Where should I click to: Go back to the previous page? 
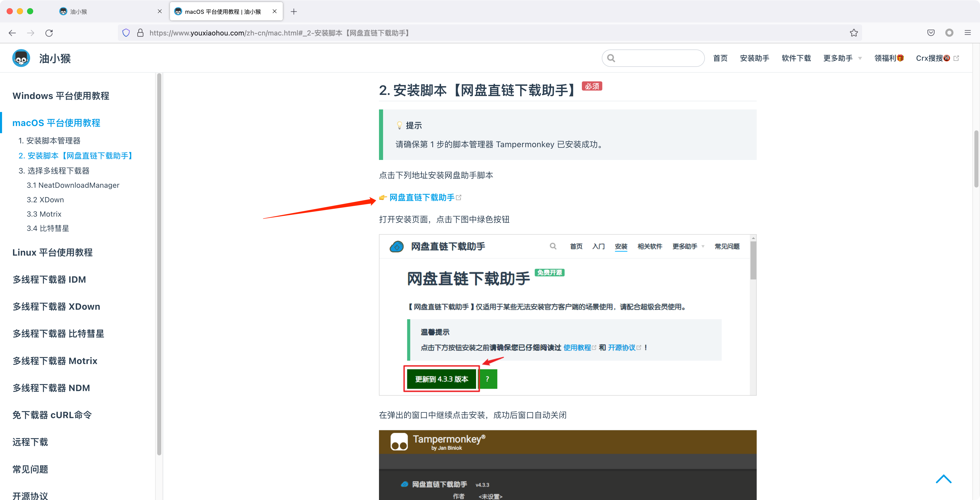pos(12,33)
